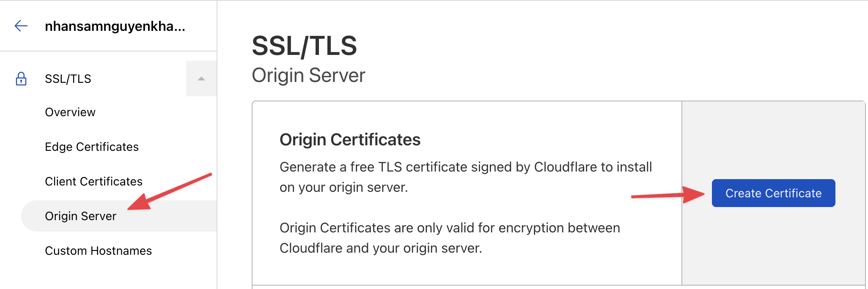The height and width of the screenshot is (289, 868).
Task: Select the Origin Certificates description text
Action: (x=465, y=177)
